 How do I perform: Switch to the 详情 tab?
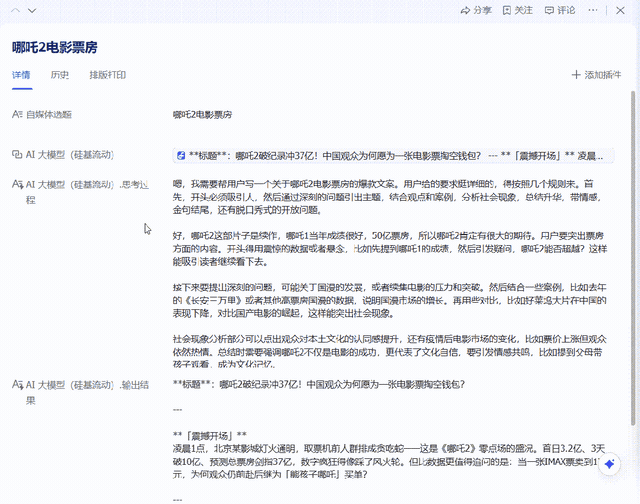pos(21,75)
